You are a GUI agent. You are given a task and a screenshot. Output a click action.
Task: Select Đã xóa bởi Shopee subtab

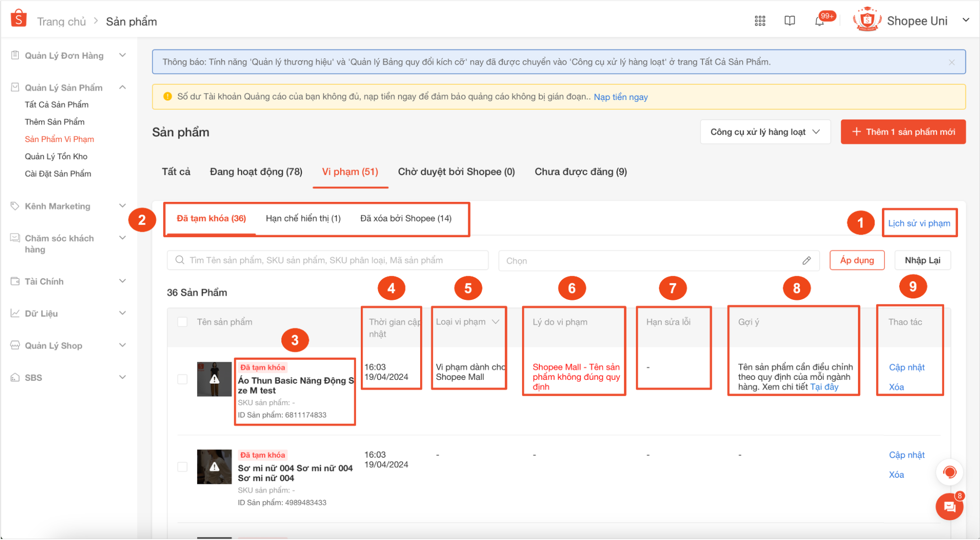(x=405, y=219)
